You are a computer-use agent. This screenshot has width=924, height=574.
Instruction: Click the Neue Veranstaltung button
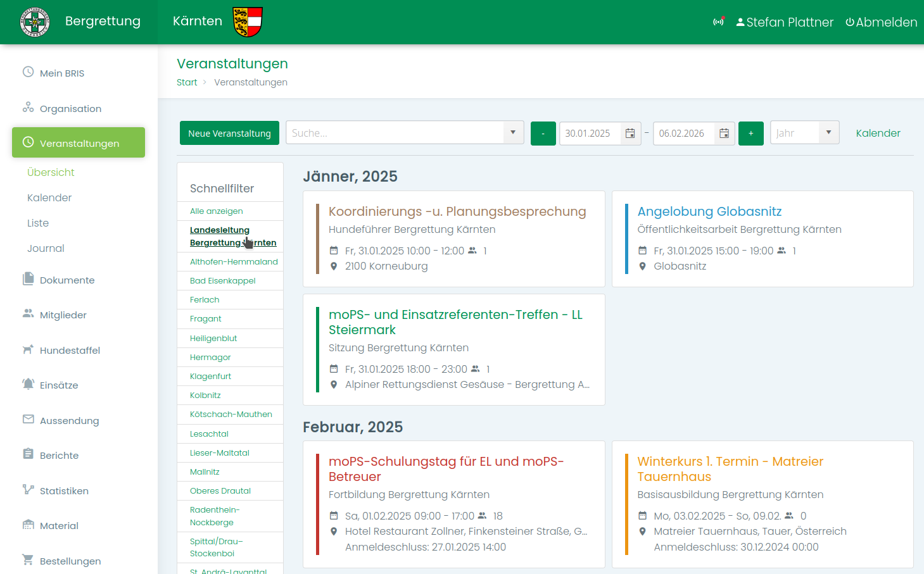click(x=229, y=134)
